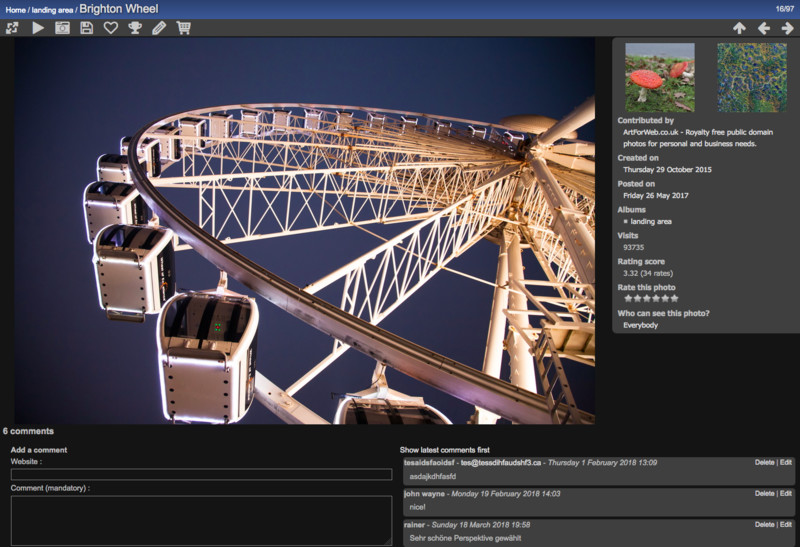Rate the photo using the star rating
This screenshot has width=800, height=547.
click(x=651, y=298)
